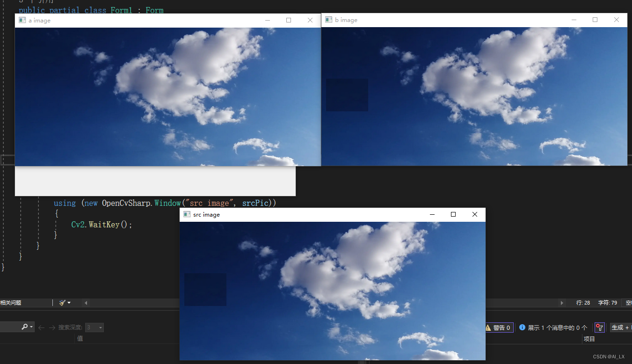Click the app icon in the b image title bar
Image resolution: width=632 pixels, height=364 pixels.
[328, 20]
